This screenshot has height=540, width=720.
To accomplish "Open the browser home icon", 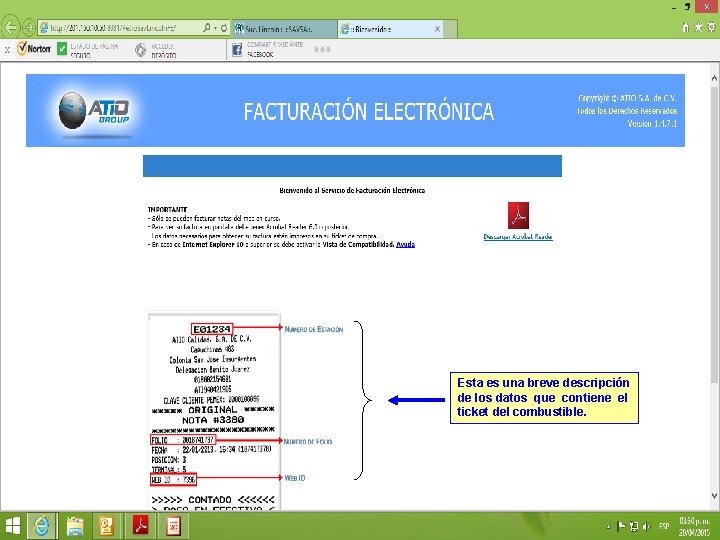I will (686, 27).
